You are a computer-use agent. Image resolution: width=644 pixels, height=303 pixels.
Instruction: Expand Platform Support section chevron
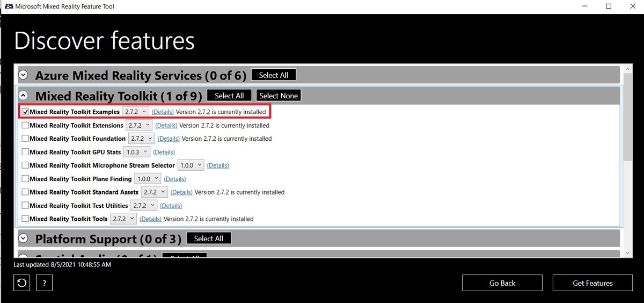point(23,238)
